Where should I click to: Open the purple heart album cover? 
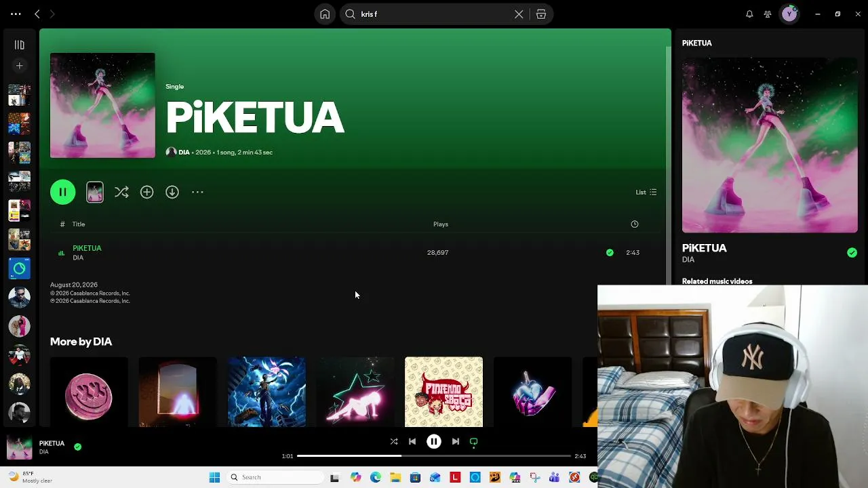[x=533, y=392]
